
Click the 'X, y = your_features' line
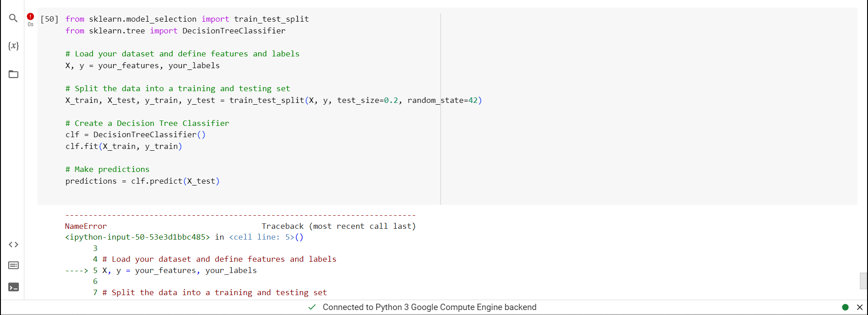point(143,65)
